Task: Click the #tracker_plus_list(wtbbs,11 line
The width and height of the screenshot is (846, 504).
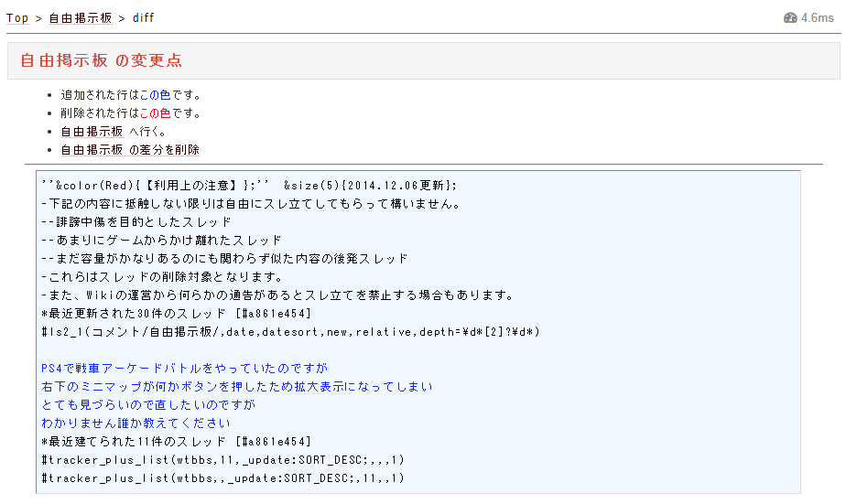Action: tap(222, 459)
